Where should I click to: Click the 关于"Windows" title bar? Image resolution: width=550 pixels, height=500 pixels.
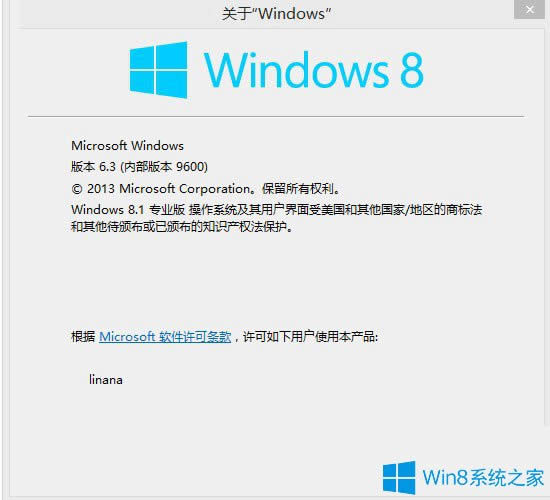pos(276,14)
